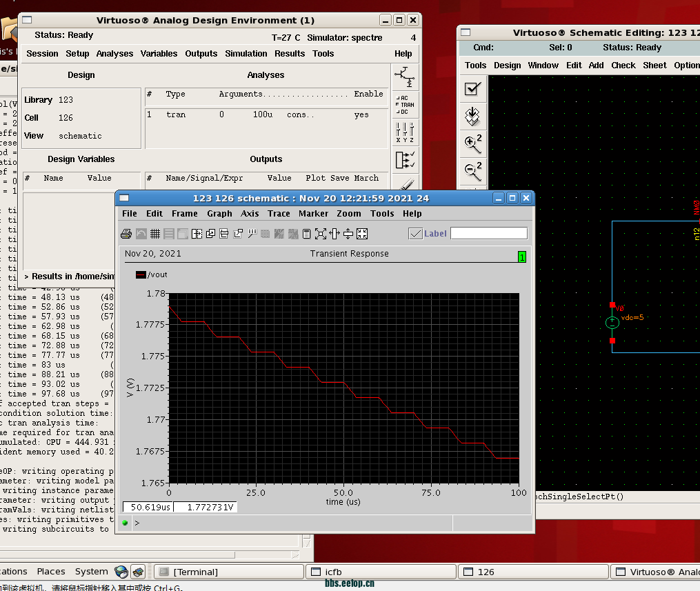
Task: Switch to the 126 taskbar window
Action: [534, 572]
